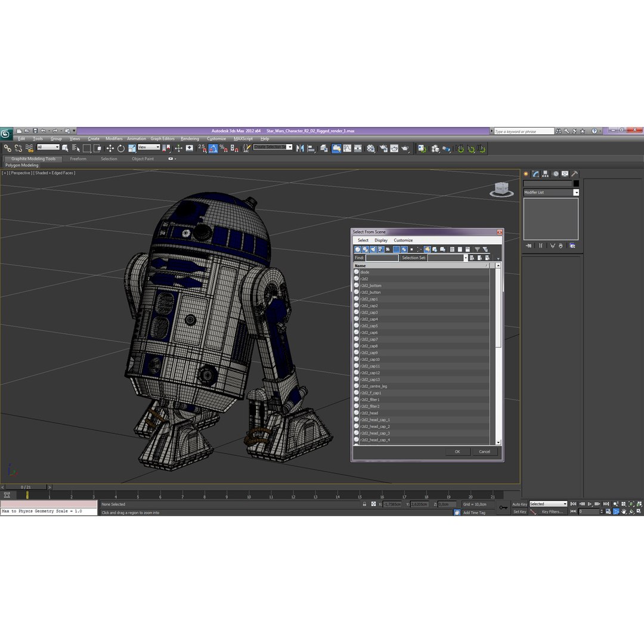Expand the quick access toolbar customize arrow

coord(75,131)
